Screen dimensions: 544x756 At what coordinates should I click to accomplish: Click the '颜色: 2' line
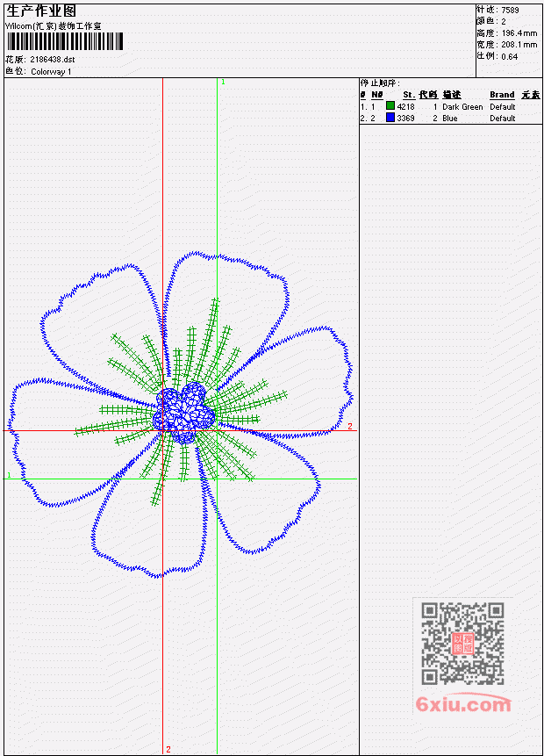491,21
